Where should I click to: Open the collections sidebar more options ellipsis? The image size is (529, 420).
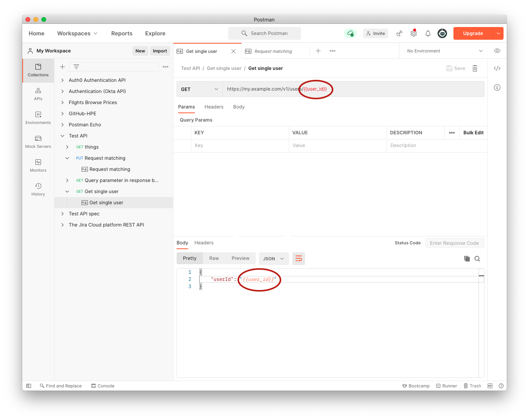coord(165,67)
